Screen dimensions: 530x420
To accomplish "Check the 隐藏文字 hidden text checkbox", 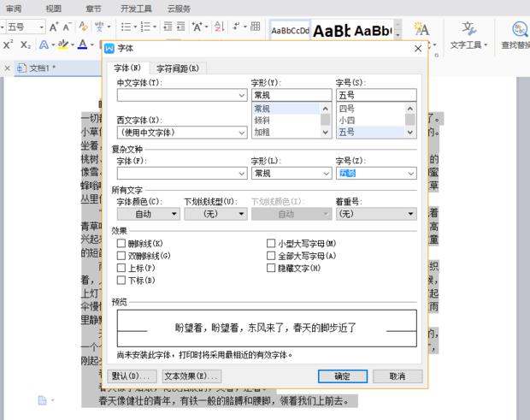I will point(271,268).
